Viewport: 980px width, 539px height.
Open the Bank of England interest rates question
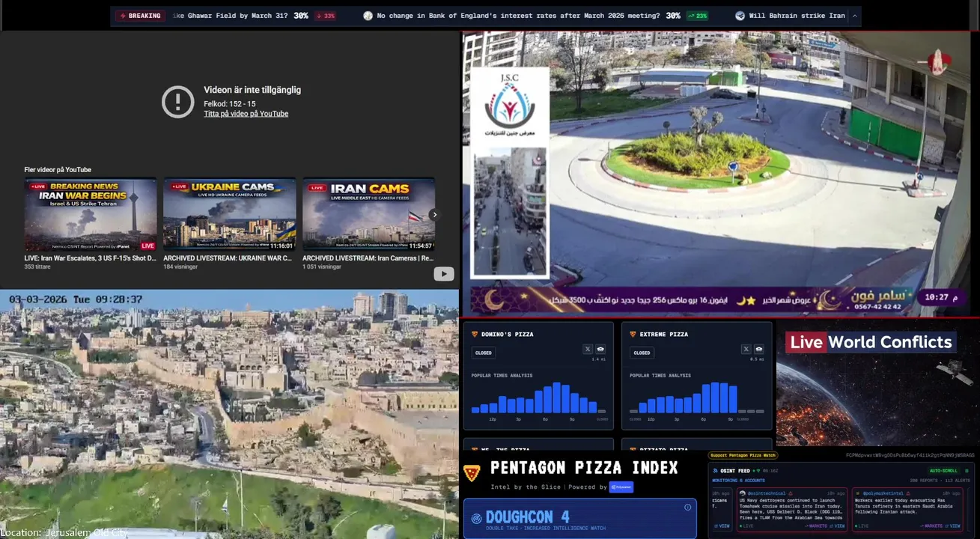coord(518,16)
